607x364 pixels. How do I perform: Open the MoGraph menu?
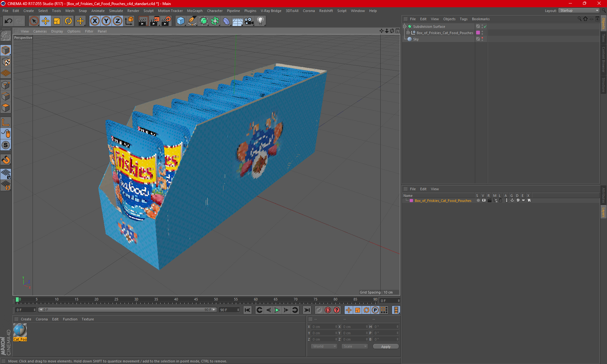point(195,11)
